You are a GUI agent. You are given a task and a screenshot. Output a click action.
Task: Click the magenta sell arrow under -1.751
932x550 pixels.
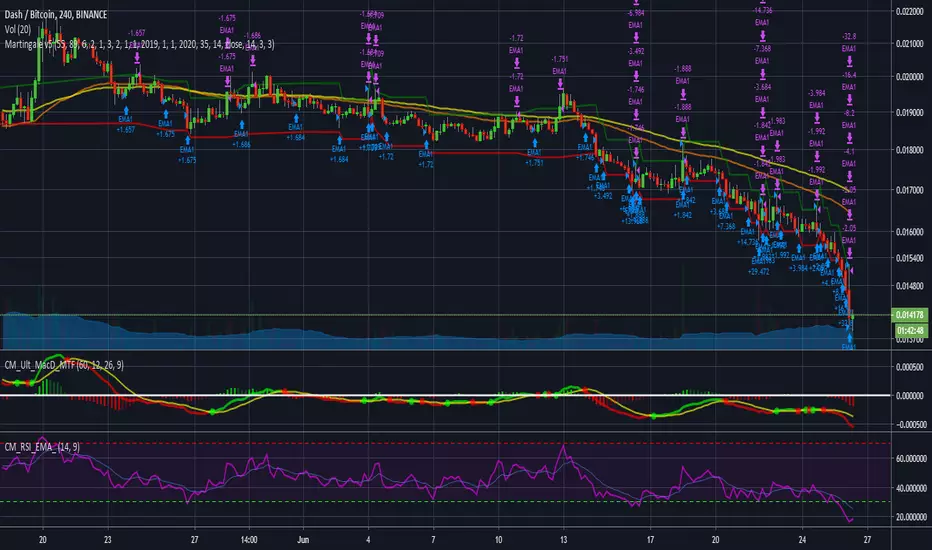click(561, 84)
